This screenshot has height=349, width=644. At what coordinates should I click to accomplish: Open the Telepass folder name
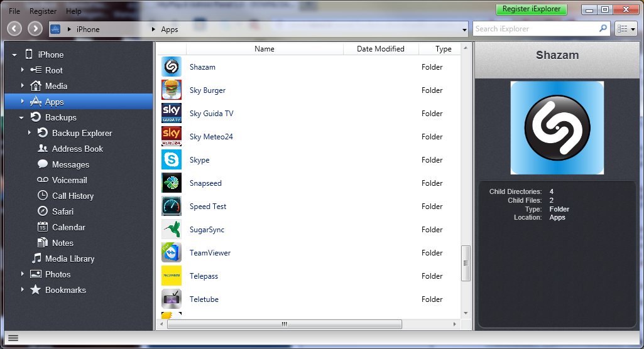pyautogui.click(x=204, y=276)
